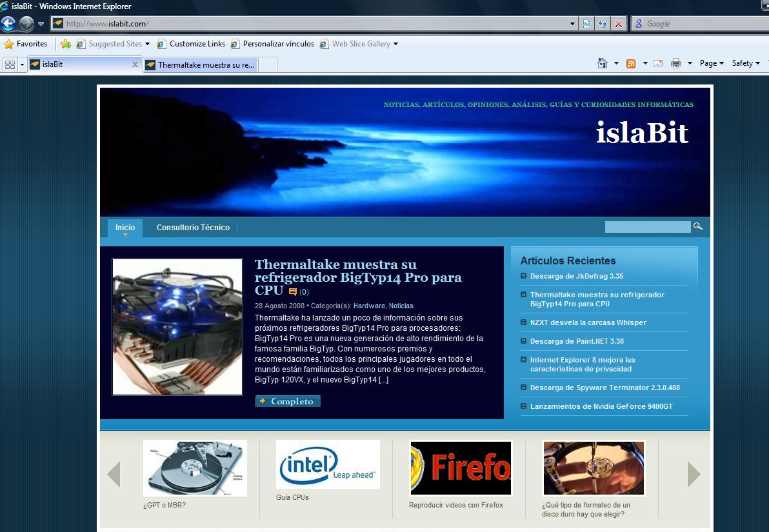The height and width of the screenshot is (532, 769).
Task: Click the browser Back button
Action: [x=8, y=23]
